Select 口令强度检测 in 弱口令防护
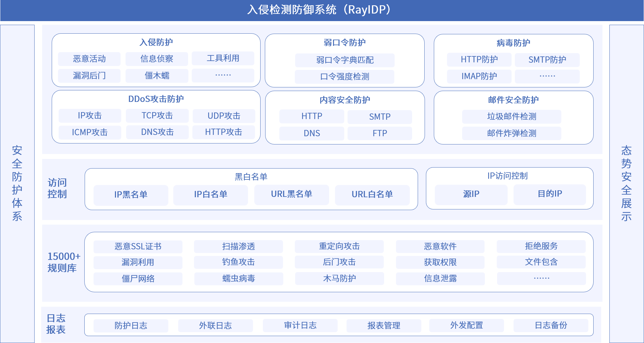Viewport: 644px width, 343px height. (x=345, y=77)
